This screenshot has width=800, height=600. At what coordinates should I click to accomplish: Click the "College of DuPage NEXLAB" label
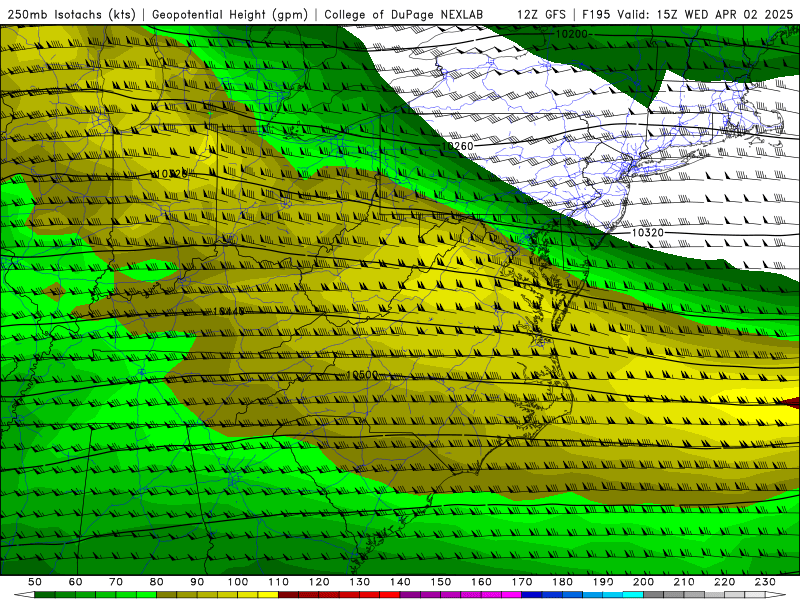[403, 15]
